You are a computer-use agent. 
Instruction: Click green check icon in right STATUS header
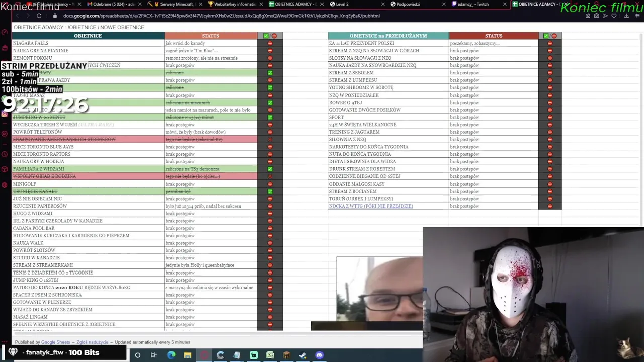[x=546, y=36]
